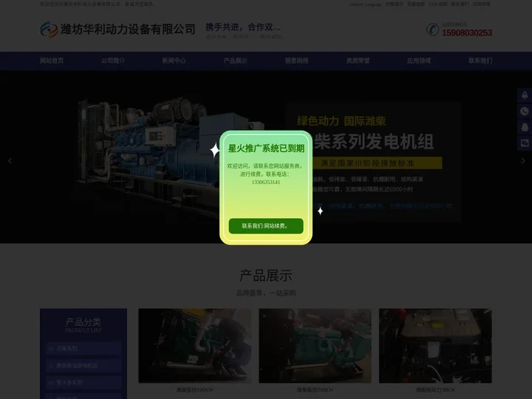Click the 潍柴股份200KW product caption

click(x=315, y=390)
